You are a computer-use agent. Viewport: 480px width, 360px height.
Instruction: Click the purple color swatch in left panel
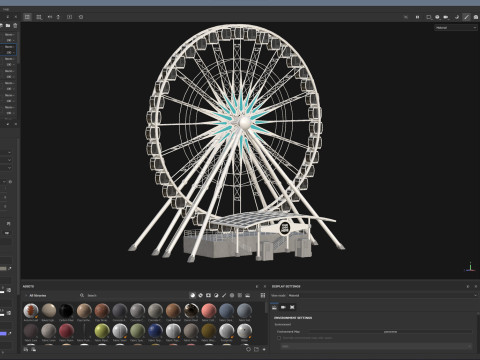tap(3, 333)
